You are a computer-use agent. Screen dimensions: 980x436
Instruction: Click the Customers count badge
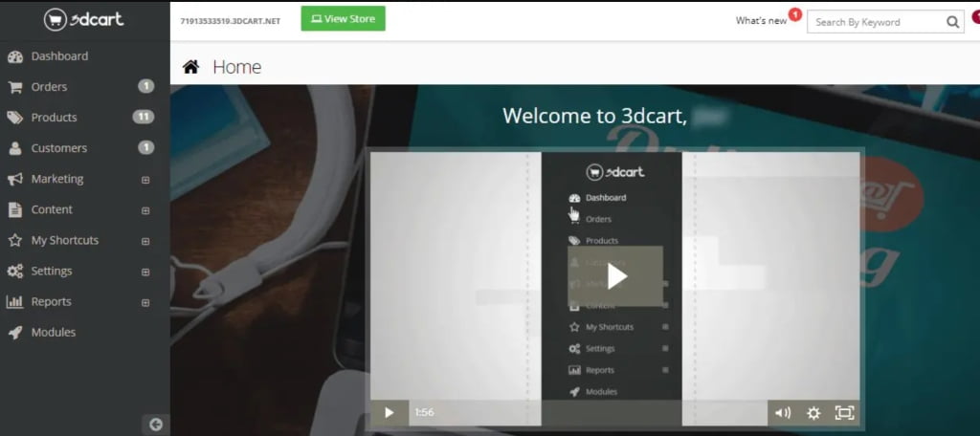(145, 147)
